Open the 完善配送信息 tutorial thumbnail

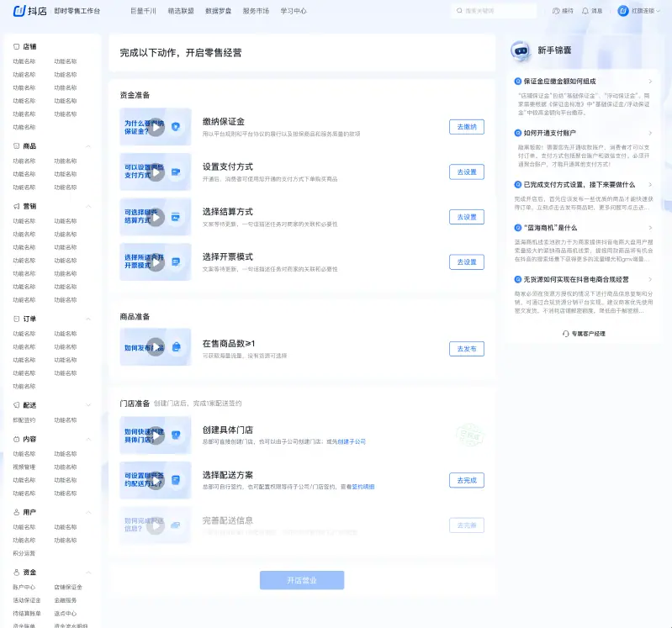[x=155, y=525]
